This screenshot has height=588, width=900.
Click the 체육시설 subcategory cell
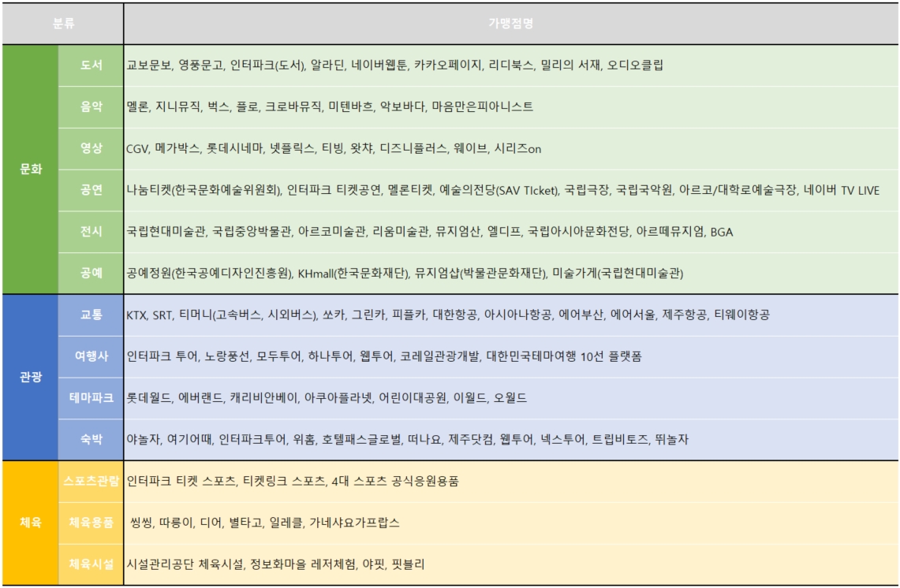pyautogui.click(x=91, y=564)
